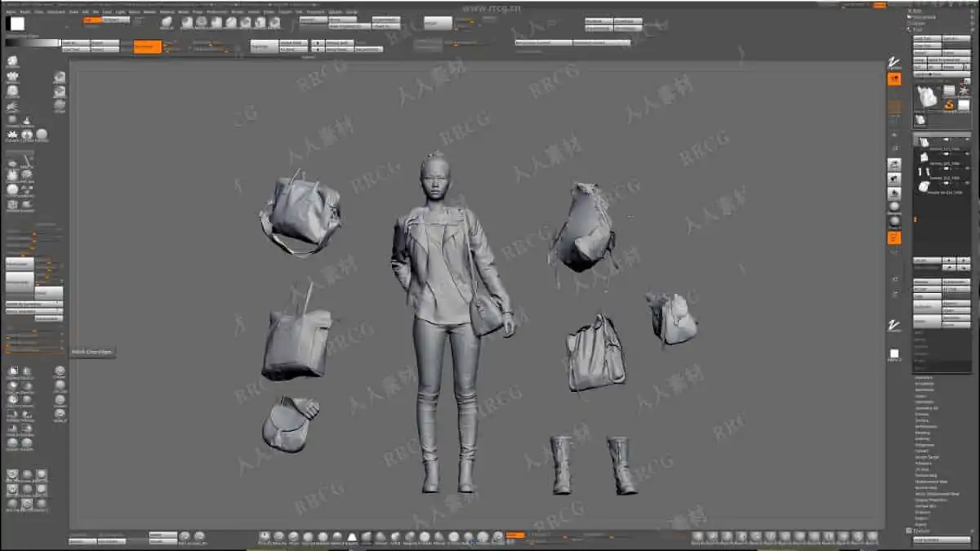Expand the Extract section in SubTool
This screenshot has width=980, height=551.
(x=920, y=368)
